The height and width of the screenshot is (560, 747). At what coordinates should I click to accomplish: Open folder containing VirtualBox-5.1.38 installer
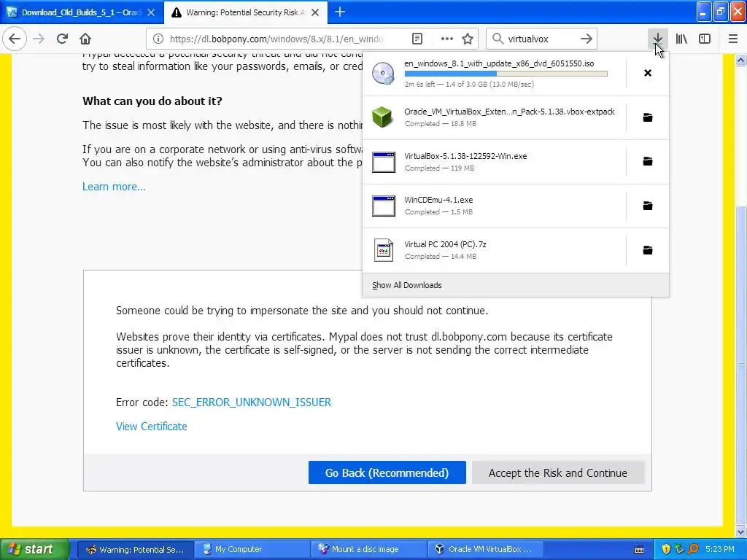tap(648, 161)
